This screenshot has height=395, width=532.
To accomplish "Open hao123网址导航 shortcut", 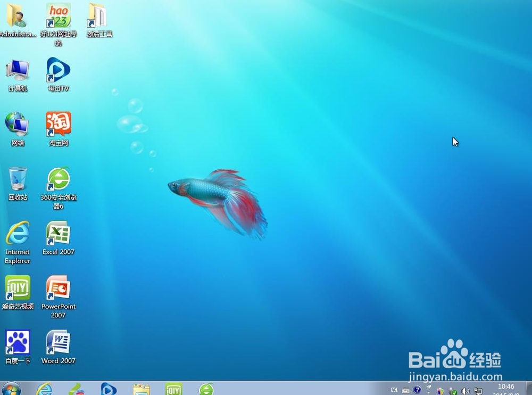I will click(58, 15).
